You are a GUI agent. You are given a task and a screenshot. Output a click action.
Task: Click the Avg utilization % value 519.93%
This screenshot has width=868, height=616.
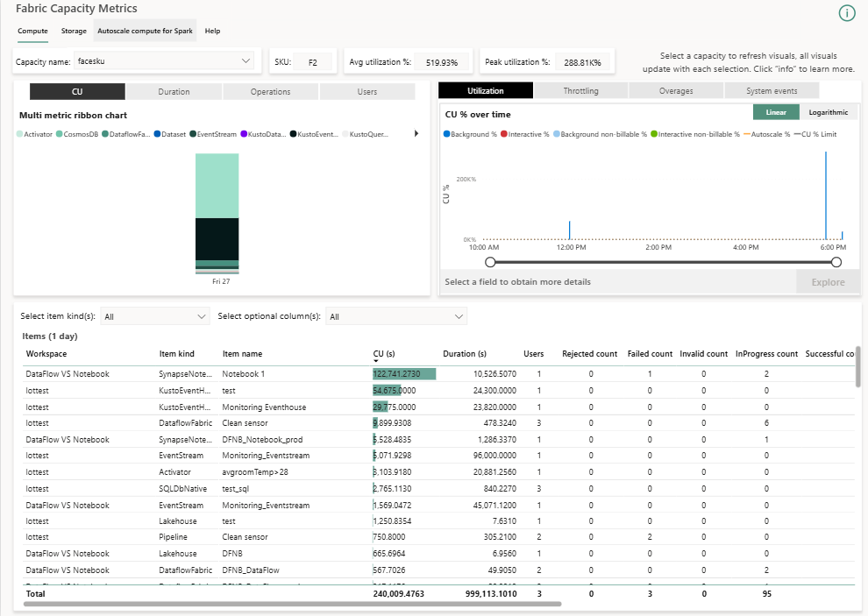coord(441,62)
